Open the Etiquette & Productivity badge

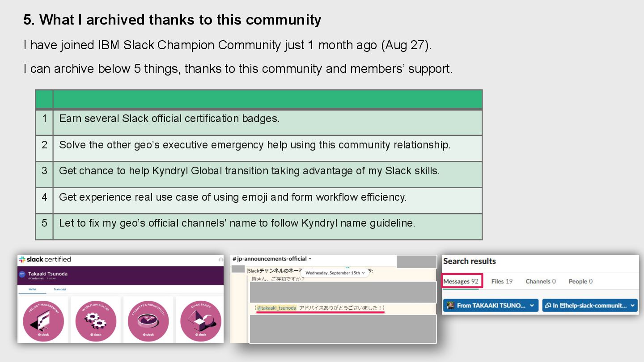click(148, 321)
